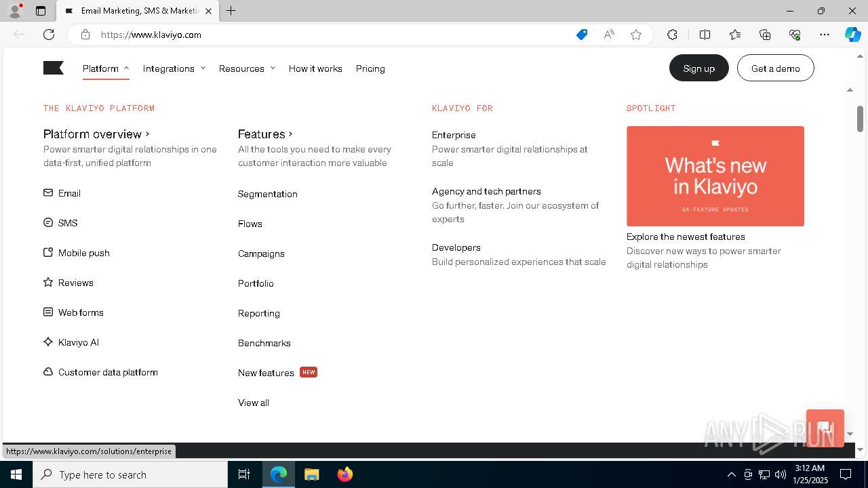The width and height of the screenshot is (868, 488).
Task: Open Features heading link
Action: 265,134
